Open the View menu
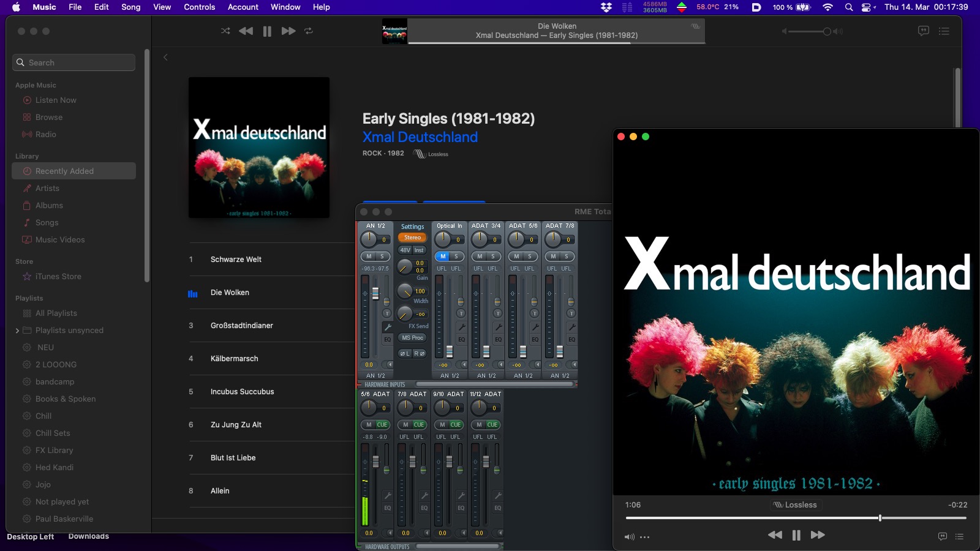 click(x=162, y=7)
